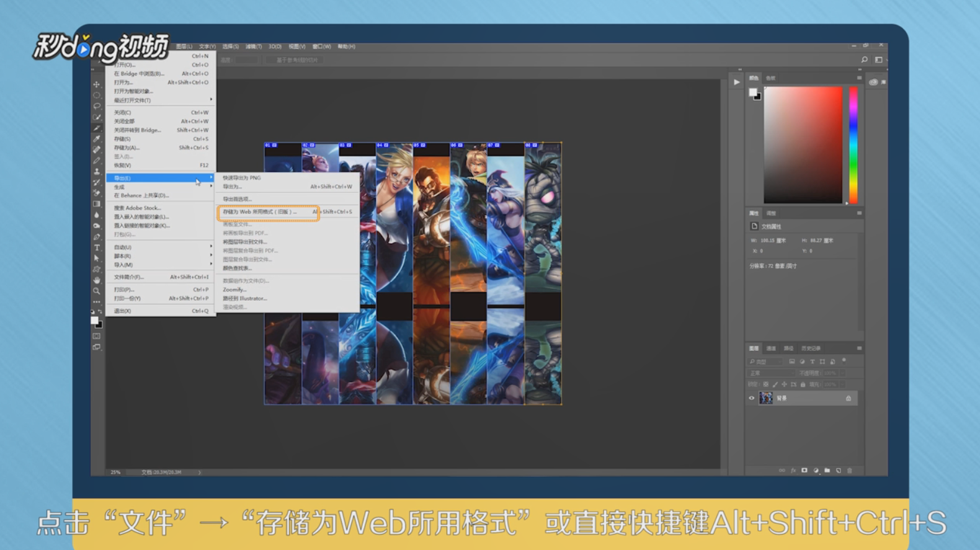
Task: Select the Lasso tool
Action: click(97, 106)
